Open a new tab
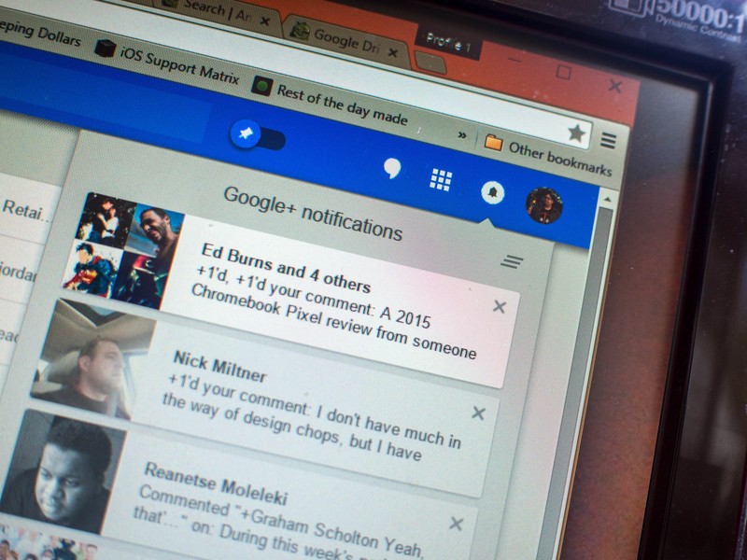Viewport: 747px width, 560px height. point(430,63)
